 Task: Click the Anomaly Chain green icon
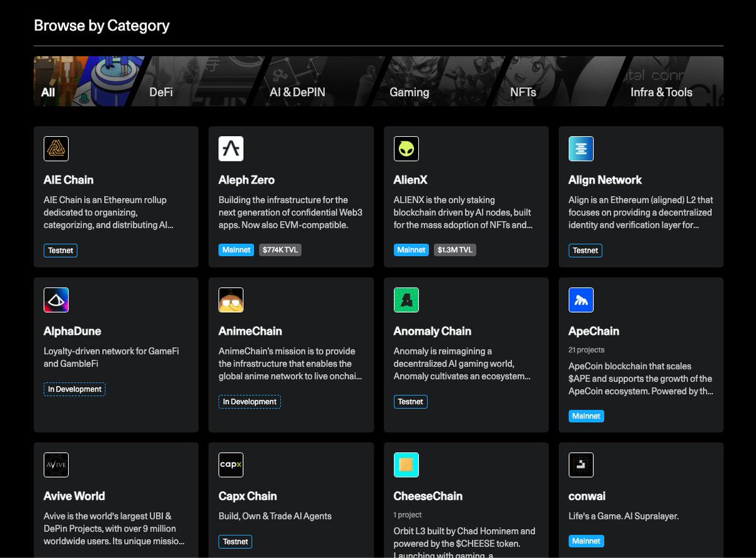[x=406, y=300]
